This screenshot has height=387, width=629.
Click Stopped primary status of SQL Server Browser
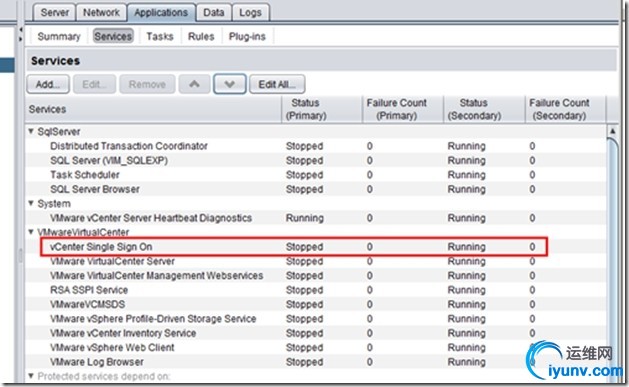(x=304, y=189)
